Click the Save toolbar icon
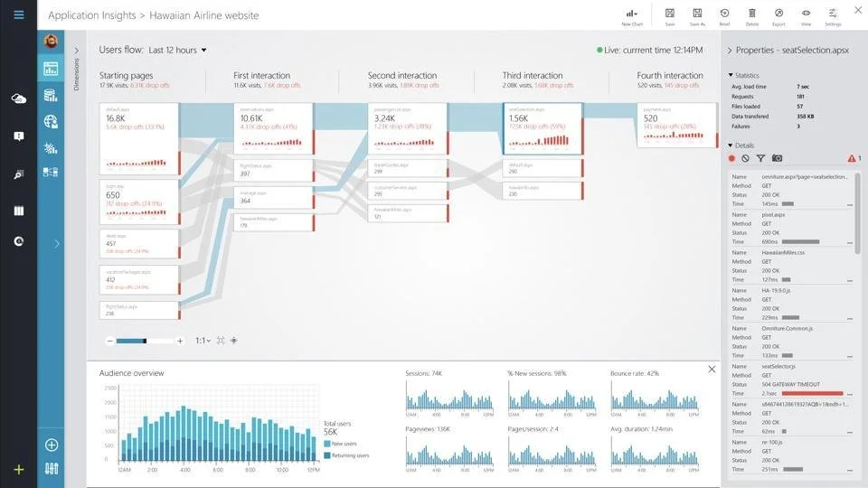The image size is (868, 488). 669,14
